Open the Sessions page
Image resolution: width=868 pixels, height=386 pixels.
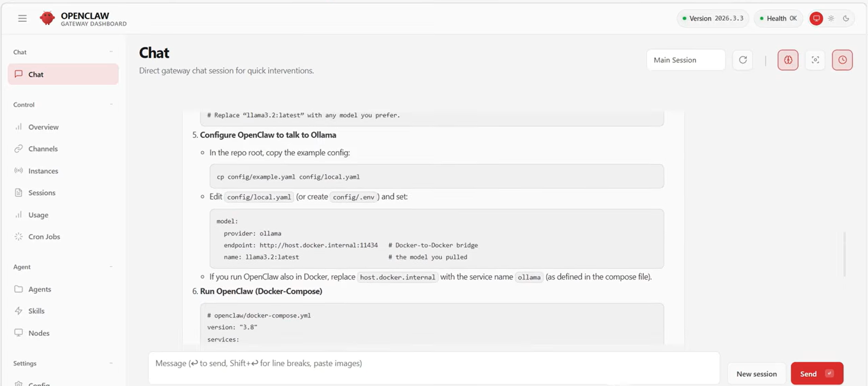pyautogui.click(x=63, y=193)
